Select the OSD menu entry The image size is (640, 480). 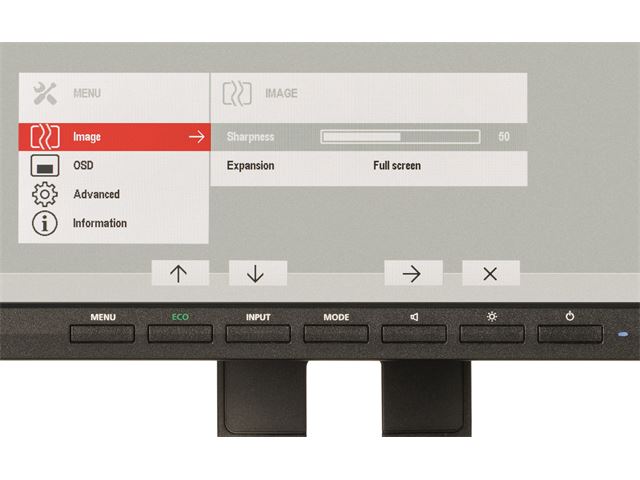tap(84, 166)
